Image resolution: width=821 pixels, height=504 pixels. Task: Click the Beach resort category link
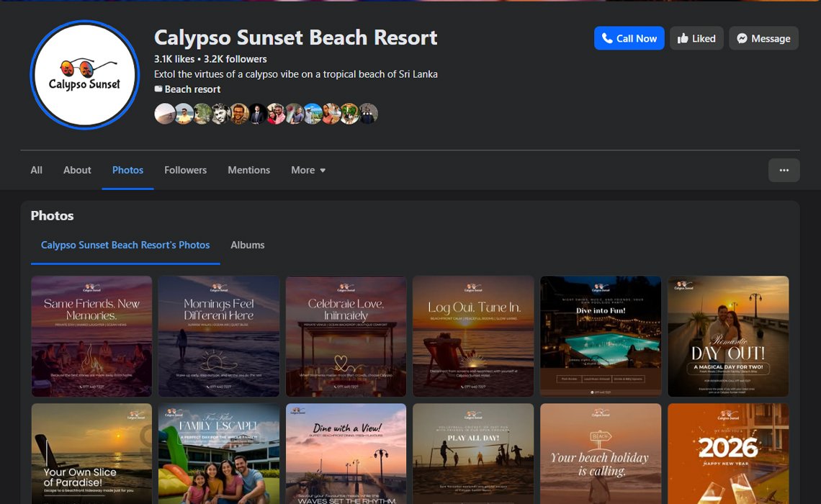point(192,89)
